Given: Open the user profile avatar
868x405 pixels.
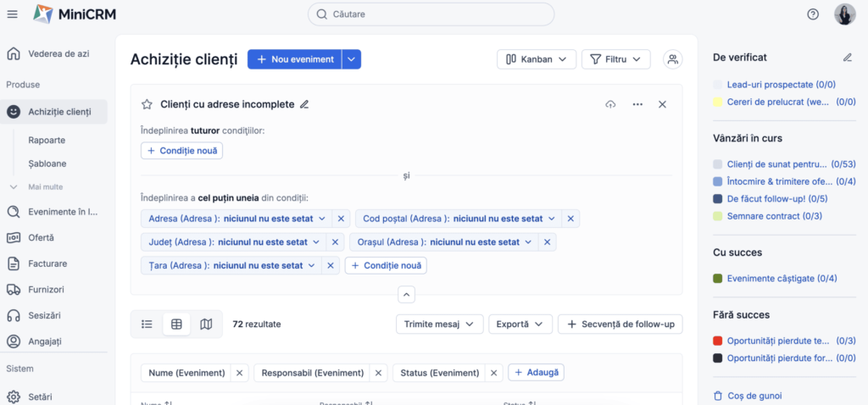Looking at the screenshot, I should point(845,14).
